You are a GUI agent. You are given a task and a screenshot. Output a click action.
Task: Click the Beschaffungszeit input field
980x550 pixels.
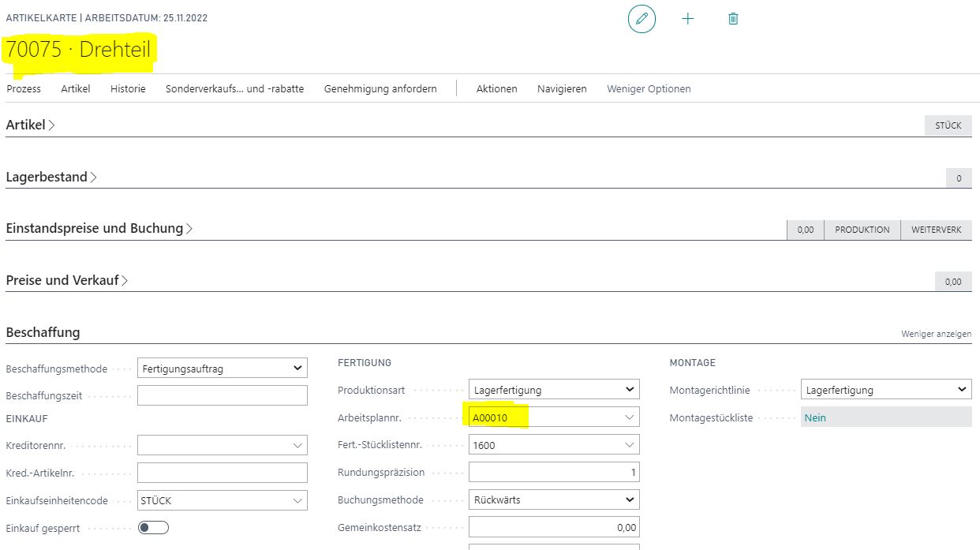223,395
